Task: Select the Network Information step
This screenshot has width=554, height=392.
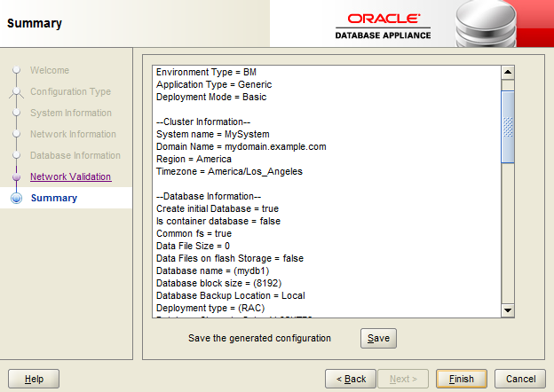Action: pyautogui.click(x=73, y=134)
